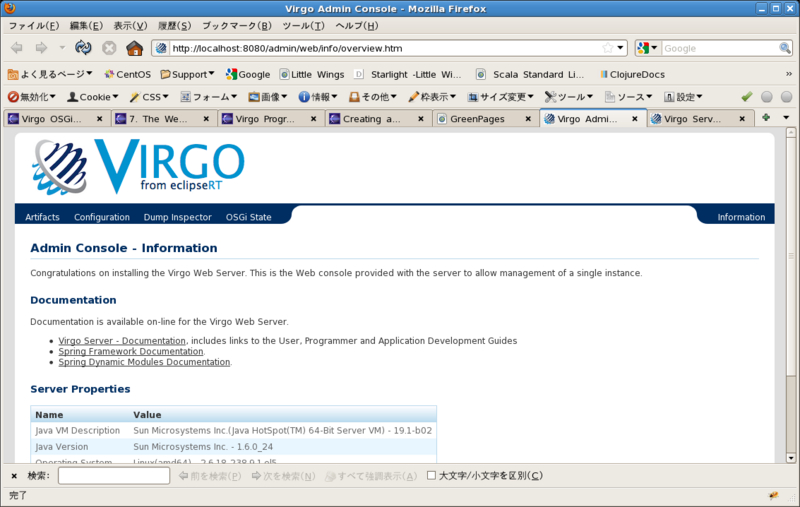This screenshot has height=507, width=800.
Task: Open a new tab with plus icon
Action: (x=766, y=118)
